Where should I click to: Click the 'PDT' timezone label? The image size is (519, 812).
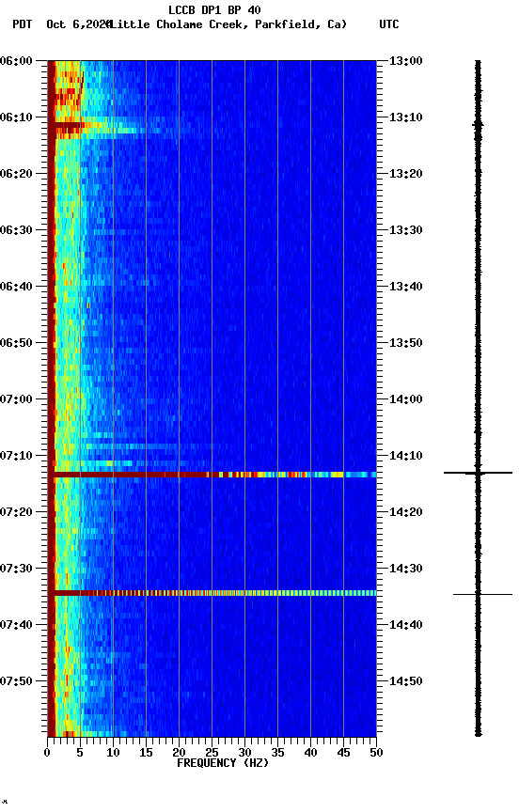point(23,24)
